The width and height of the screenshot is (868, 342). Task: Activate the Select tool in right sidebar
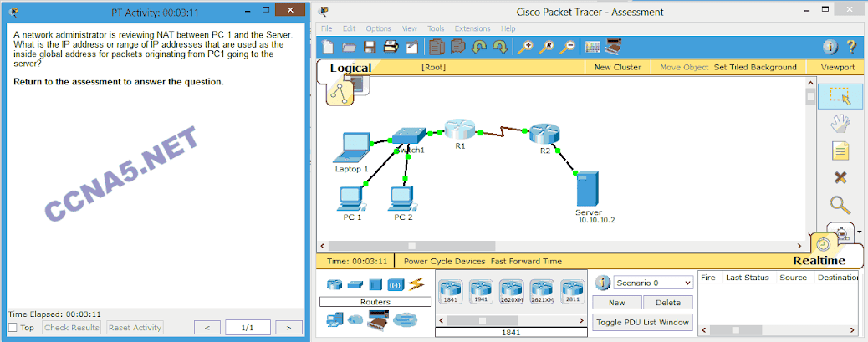tap(840, 97)
